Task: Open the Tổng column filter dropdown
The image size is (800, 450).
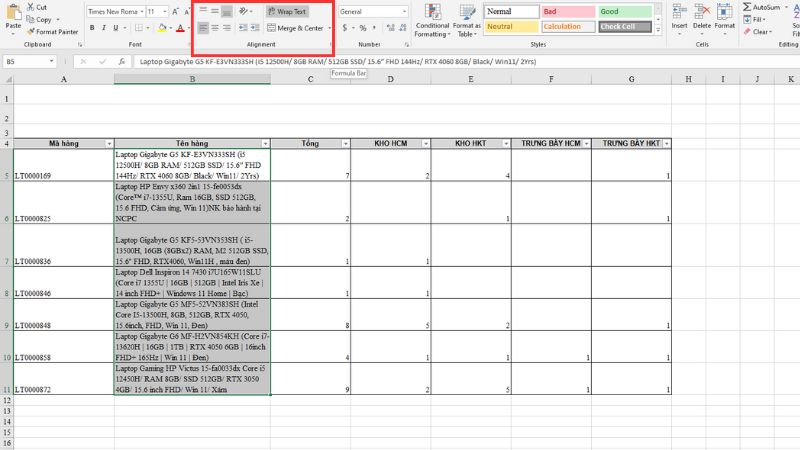Action: [345, 144]
